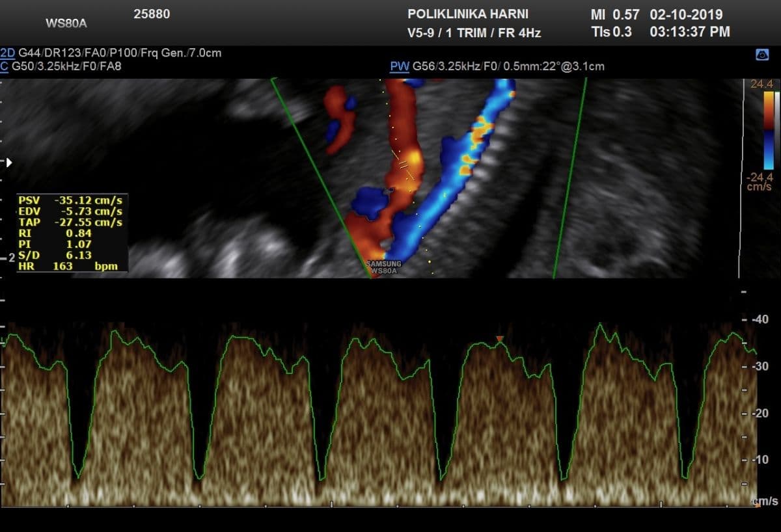Click the color Doppler velocity scale bar
This screenshot has width=781, height=532.
[769, 130]
